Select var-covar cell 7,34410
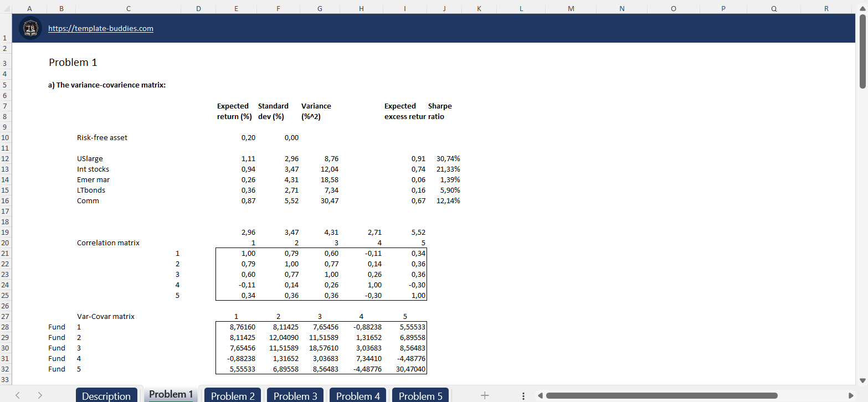The width and height of the screenshot is (868, 402). (x=368, y=359)
